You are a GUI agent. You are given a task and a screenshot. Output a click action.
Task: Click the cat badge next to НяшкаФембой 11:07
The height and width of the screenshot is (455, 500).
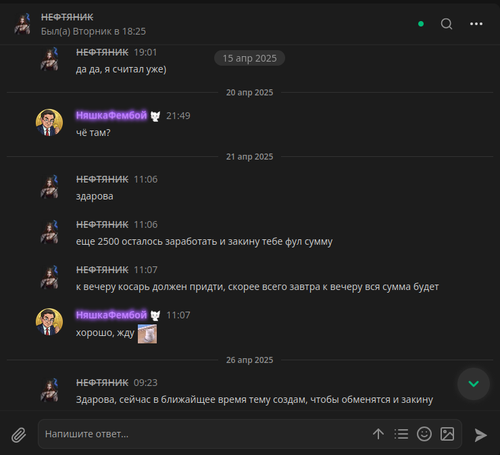[x=155, y=315]
